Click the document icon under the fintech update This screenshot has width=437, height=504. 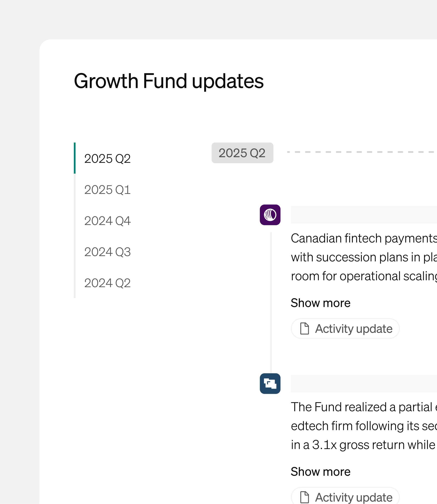tap(304, 328)
